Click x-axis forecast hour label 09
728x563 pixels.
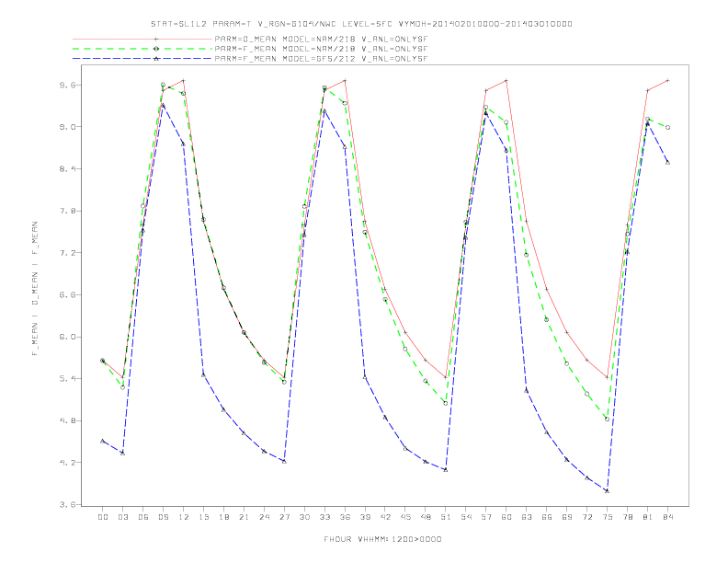[163, 517]
